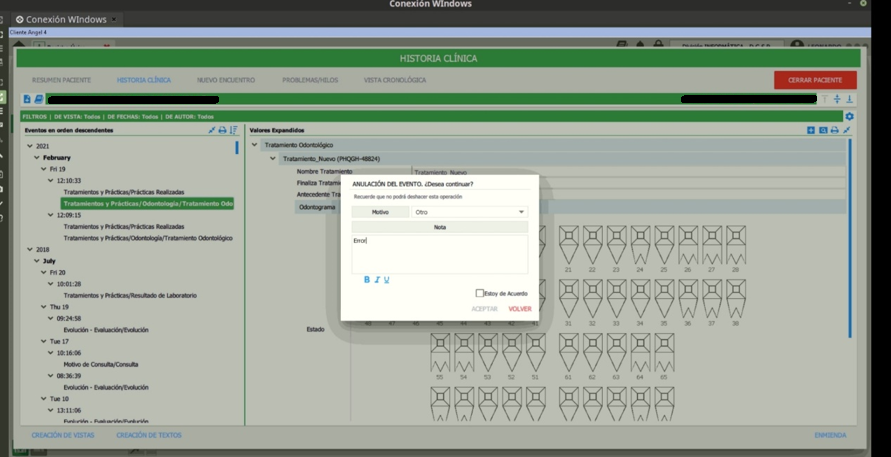
Task: Click the Nota text area containing Error
Action: pyautogui.click(x=440, y=254)
